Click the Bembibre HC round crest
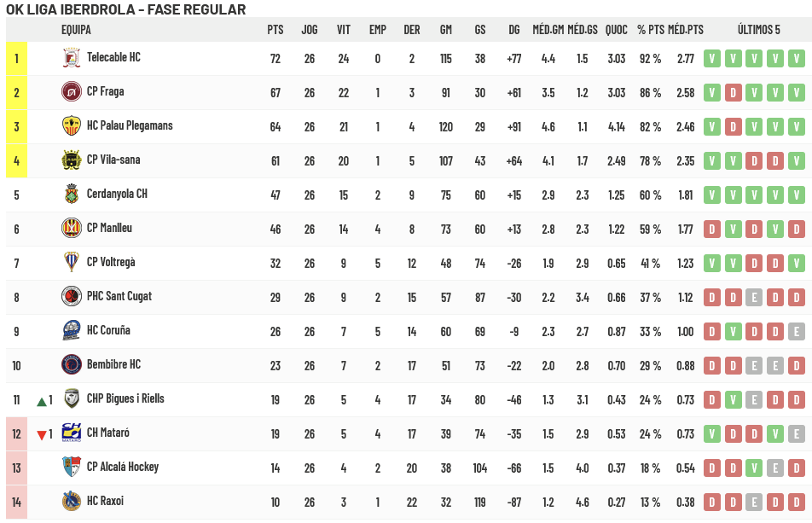 [x=72, y=364]
